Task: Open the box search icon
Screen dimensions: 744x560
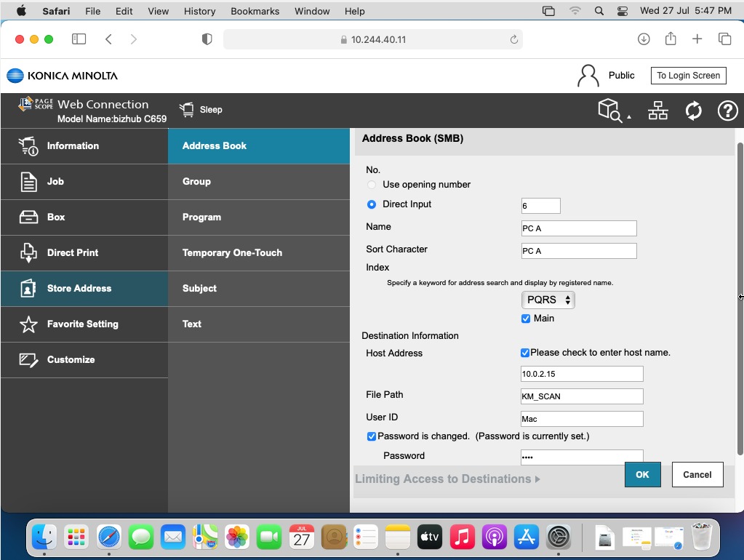Action: [609, 111]
